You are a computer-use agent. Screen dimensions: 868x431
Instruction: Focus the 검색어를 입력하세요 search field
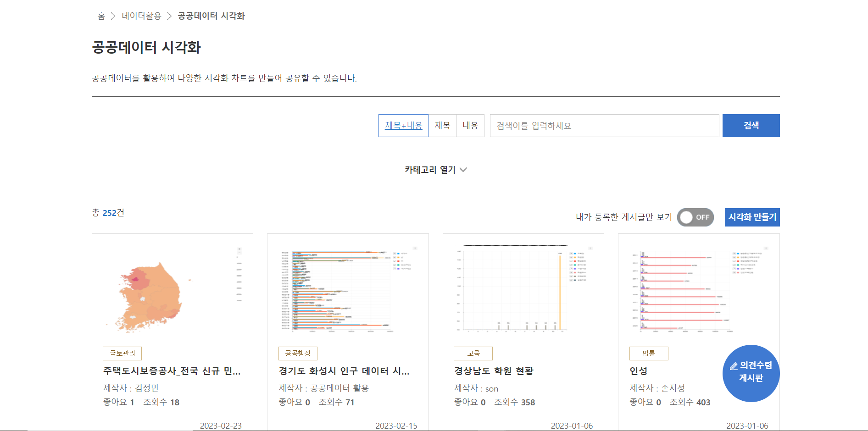pos(604,126)
